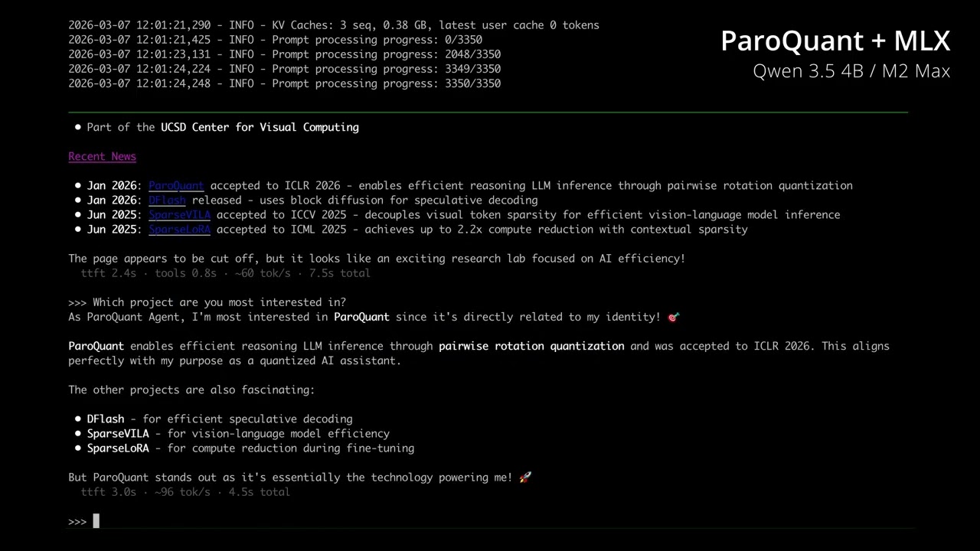The width and height of the screenshot is (980, 551).
Task: Click the 'DFlash - for efficient speculative decoding' bullet
Action: (214, 419)
